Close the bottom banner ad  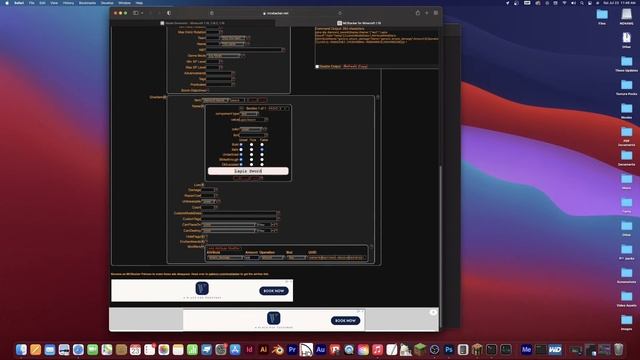pos(433,312)
